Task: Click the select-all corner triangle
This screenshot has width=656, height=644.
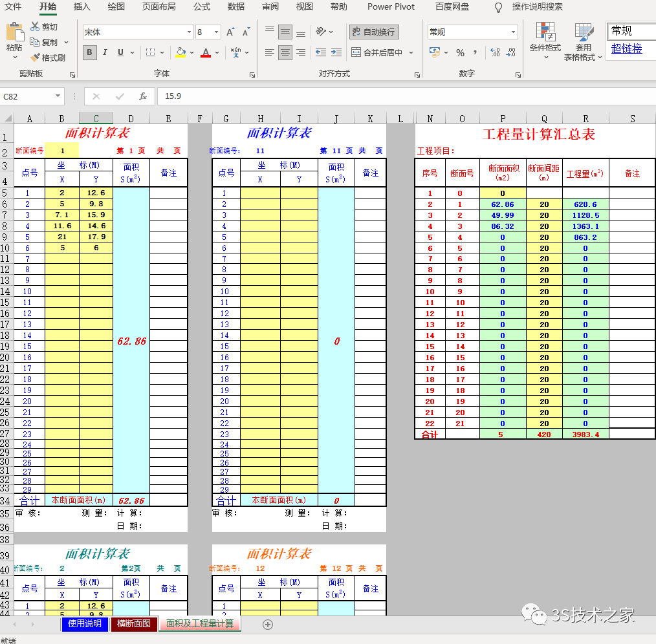Action: point(7,118)
